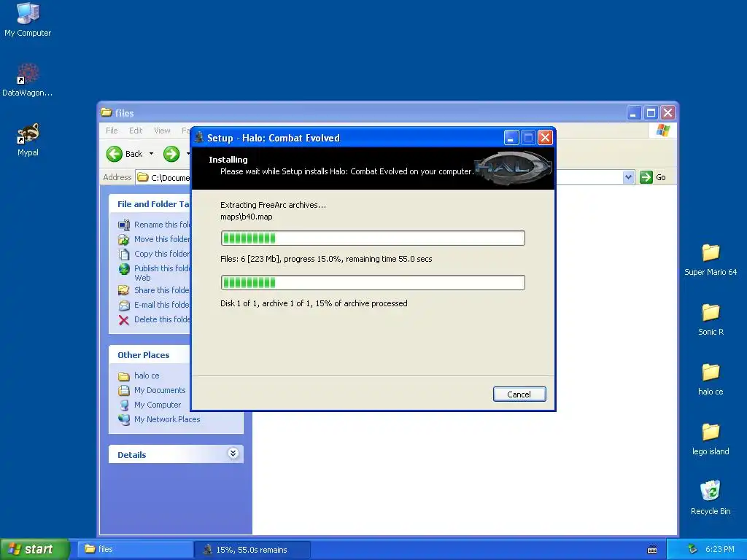Click the green Back arrow in files window
This screenshot has height=560, width=747.
(x=114, y=154)
